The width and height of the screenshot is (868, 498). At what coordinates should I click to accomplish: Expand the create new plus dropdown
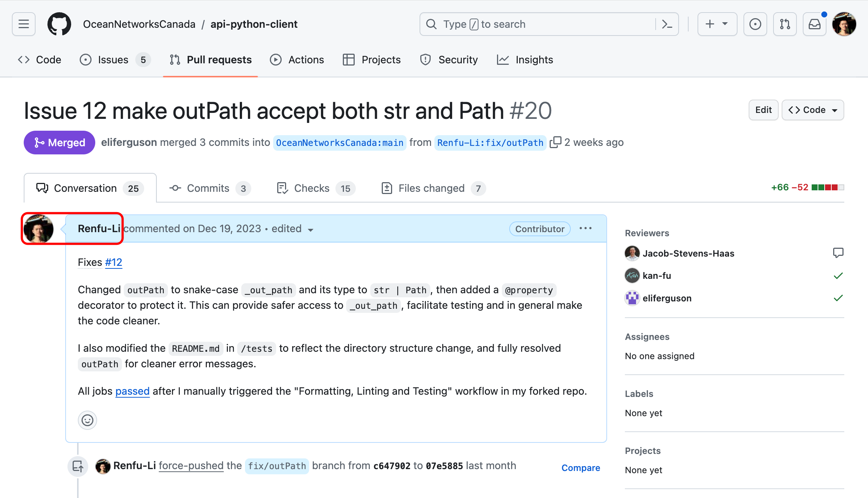[x=717, y=24]
